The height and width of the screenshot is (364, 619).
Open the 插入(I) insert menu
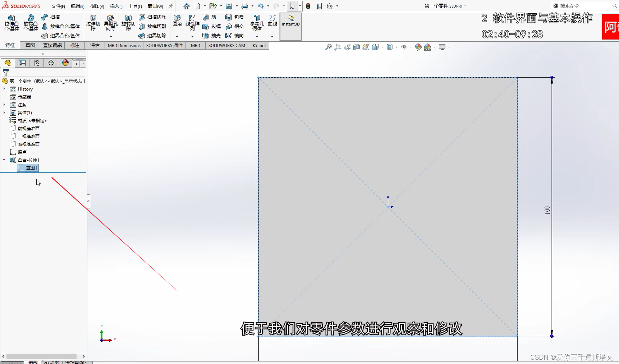[x=116, y=6]
